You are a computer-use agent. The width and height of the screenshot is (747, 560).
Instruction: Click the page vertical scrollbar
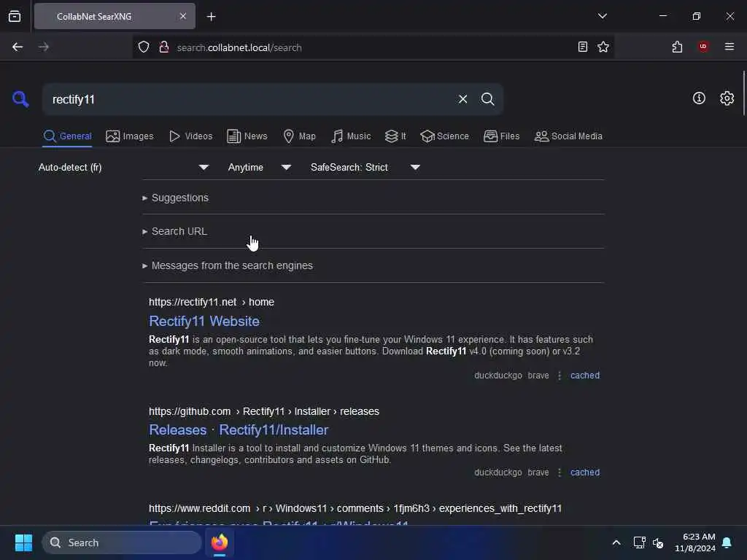[743, 93]
